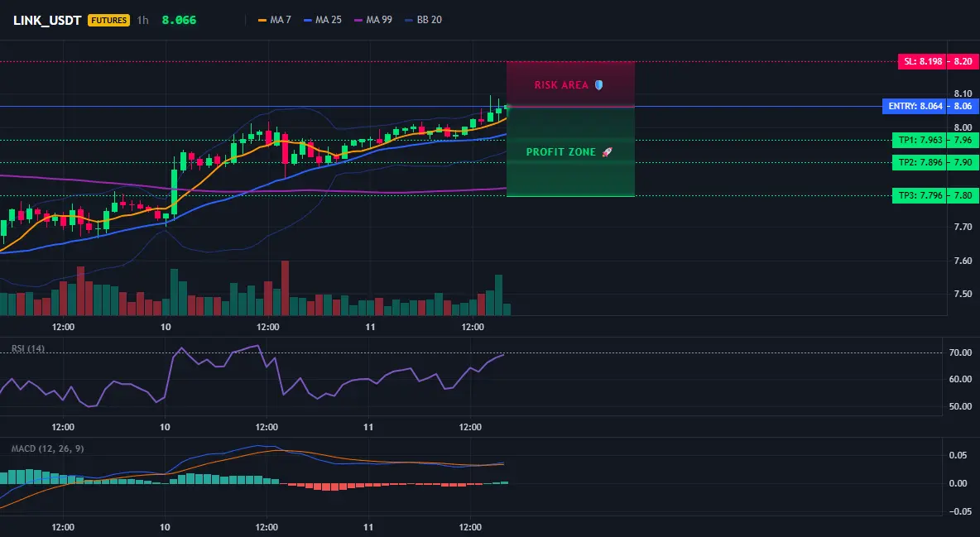Toggle the MA 99 legend item

(x=373, y=20)
